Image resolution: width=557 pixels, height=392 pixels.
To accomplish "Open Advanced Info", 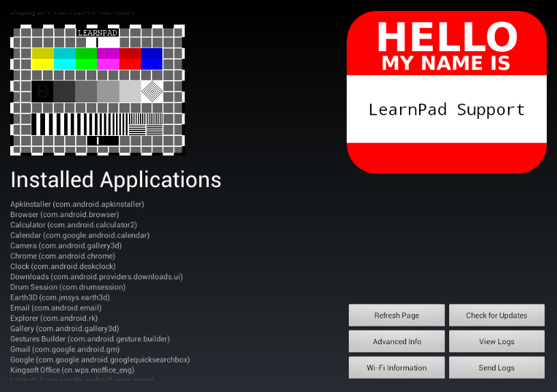I will click(x=397, y=341).
